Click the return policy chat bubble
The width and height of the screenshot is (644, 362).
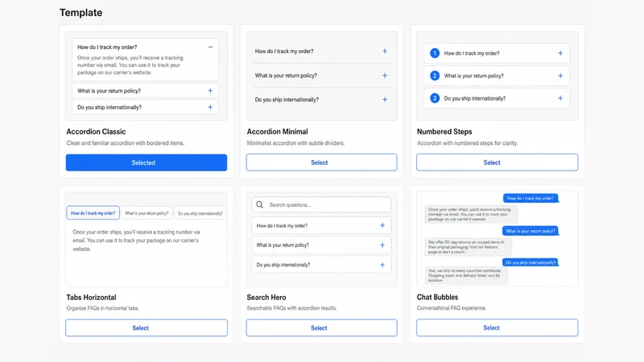[x=530, y=231]
